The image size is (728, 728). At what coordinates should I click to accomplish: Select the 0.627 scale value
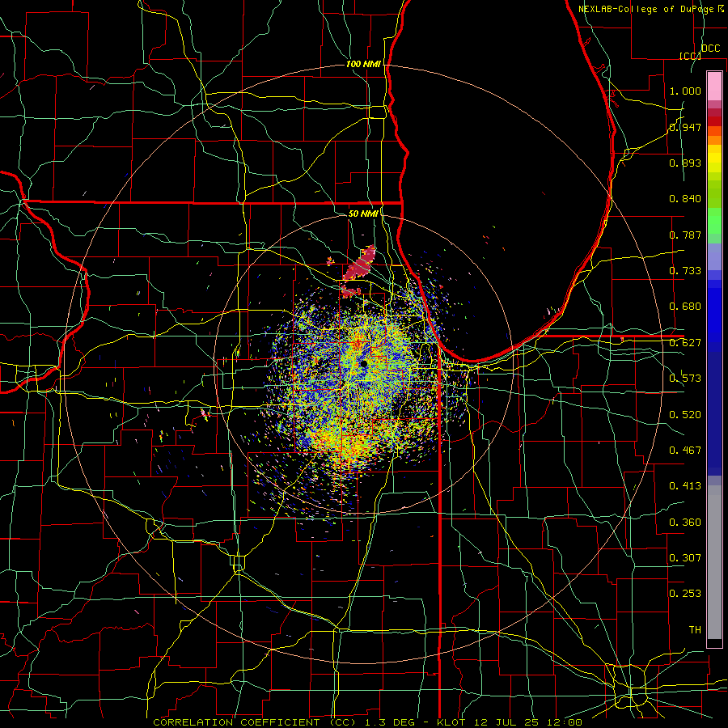(685, 343)
